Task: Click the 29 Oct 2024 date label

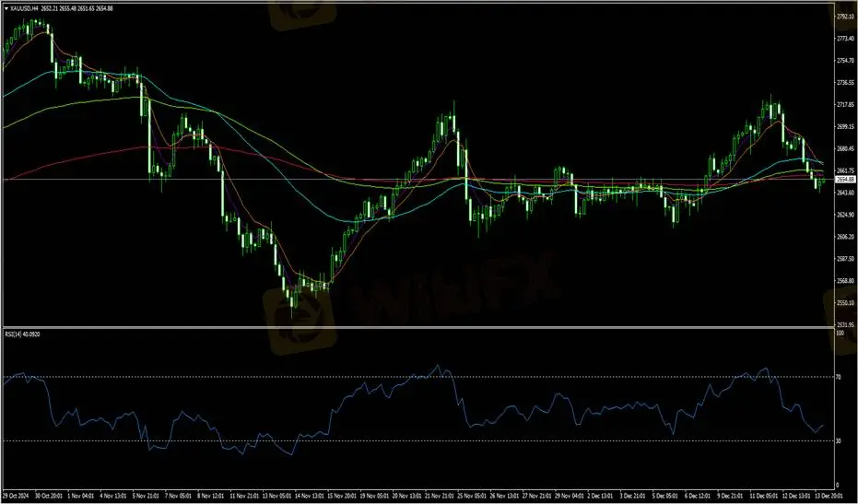Action: click(20, 493)
